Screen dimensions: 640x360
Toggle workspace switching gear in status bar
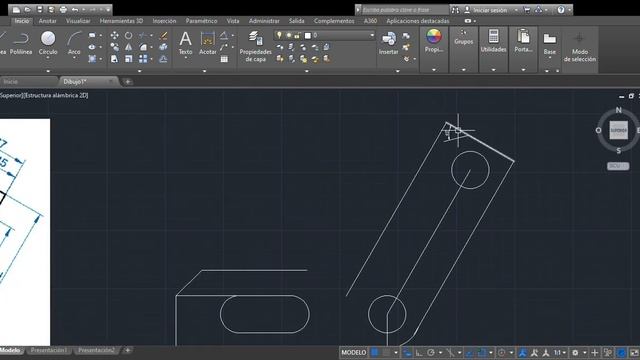[x=575, y=352]
